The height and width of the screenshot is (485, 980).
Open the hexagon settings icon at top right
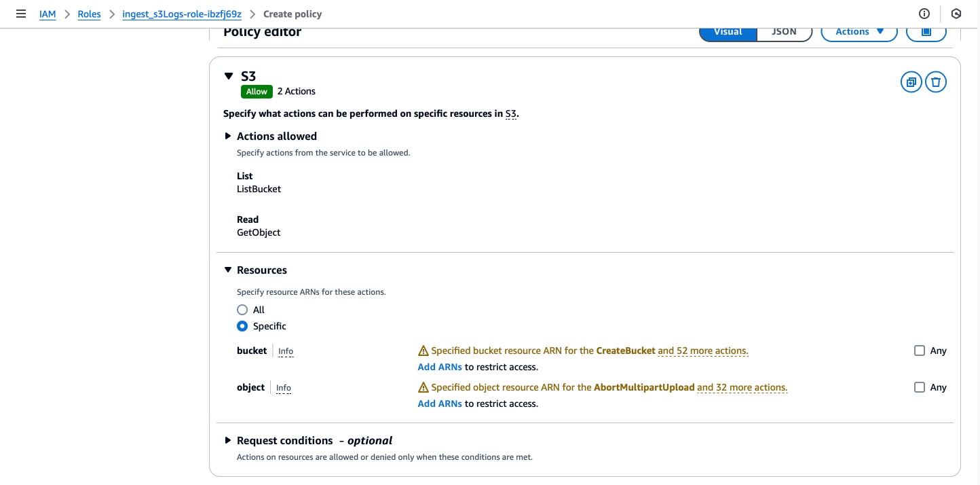[x=956, y=14]
